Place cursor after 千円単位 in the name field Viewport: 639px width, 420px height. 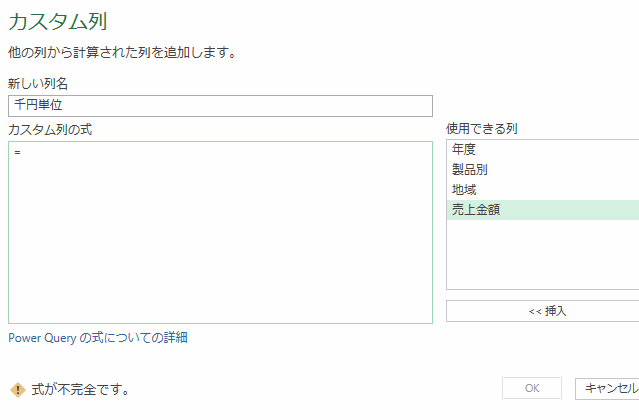[x=65, y=105]
